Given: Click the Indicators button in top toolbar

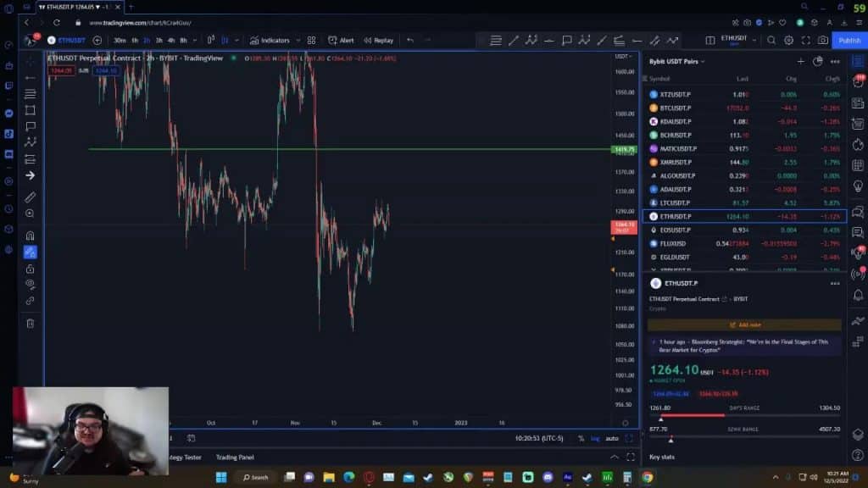Looking at the screenshot, I should click(x=270, y=40).
